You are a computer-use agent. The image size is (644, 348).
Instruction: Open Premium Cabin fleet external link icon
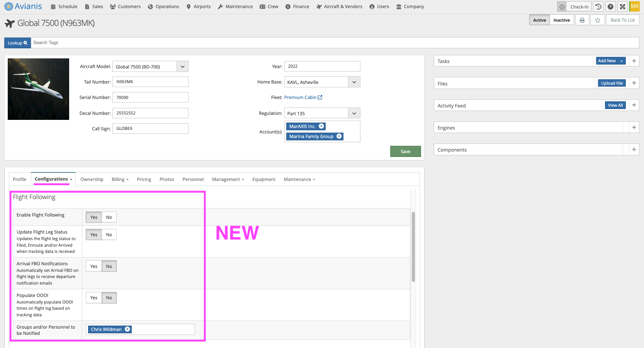(x=320, y=97)
